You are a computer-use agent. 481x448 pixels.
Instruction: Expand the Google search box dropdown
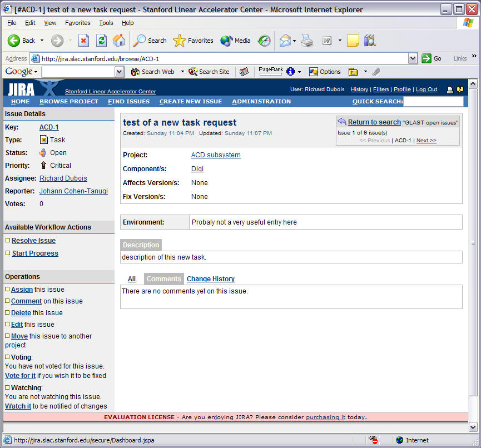119,72
